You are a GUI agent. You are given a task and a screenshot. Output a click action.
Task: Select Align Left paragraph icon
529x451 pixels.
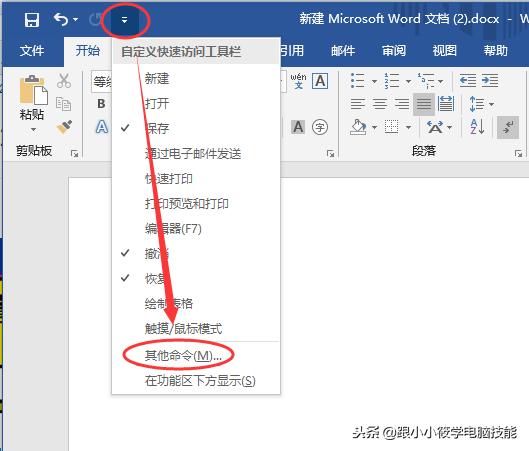click(358, 104)
